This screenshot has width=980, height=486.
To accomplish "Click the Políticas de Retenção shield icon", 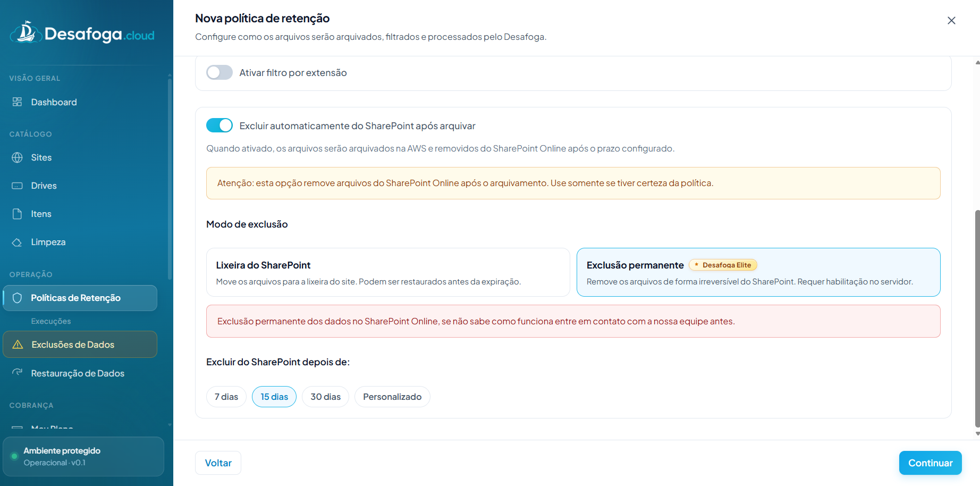I will (17, 298).
